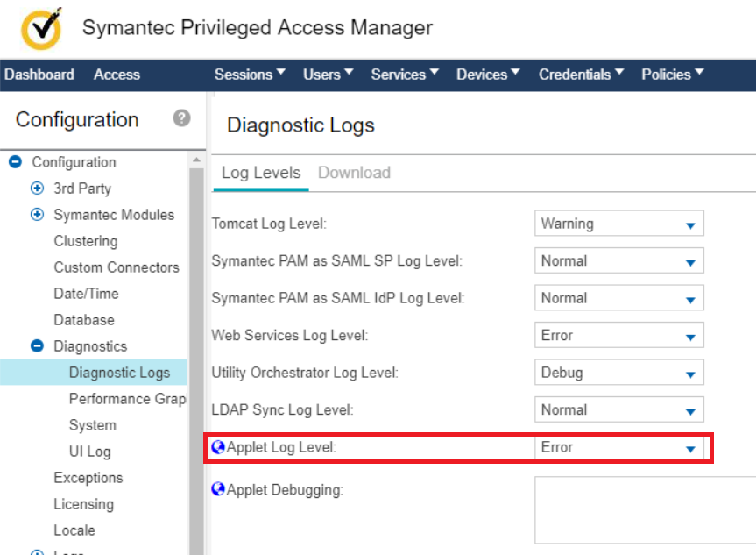756x555 pixels.
Task: Go to the Dashboard link
Action: click(39, 75)
